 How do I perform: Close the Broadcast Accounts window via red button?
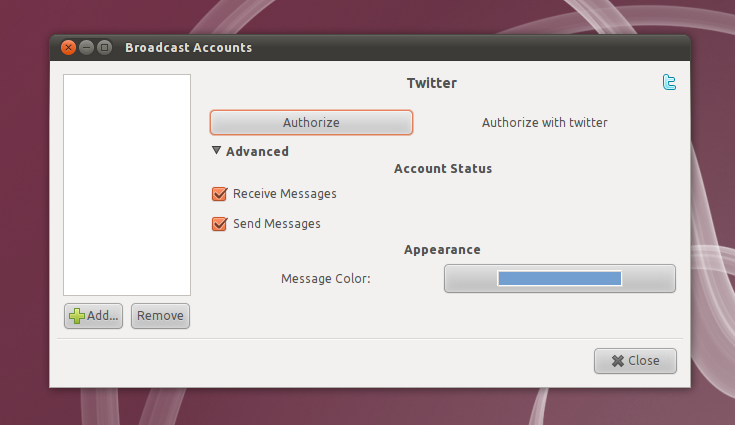coord(68,47)
